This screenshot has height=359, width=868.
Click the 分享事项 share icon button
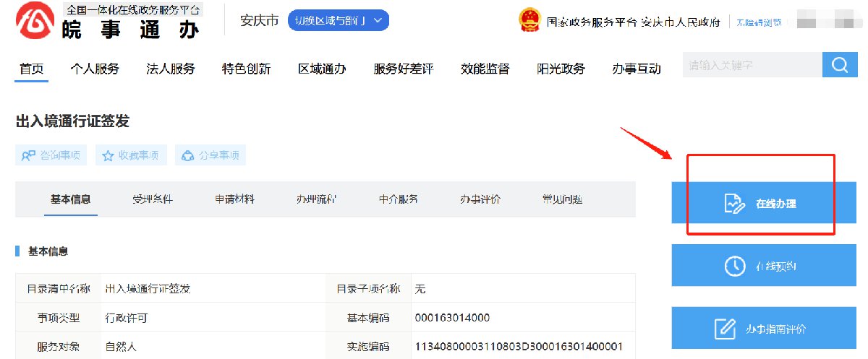[210, 155]
